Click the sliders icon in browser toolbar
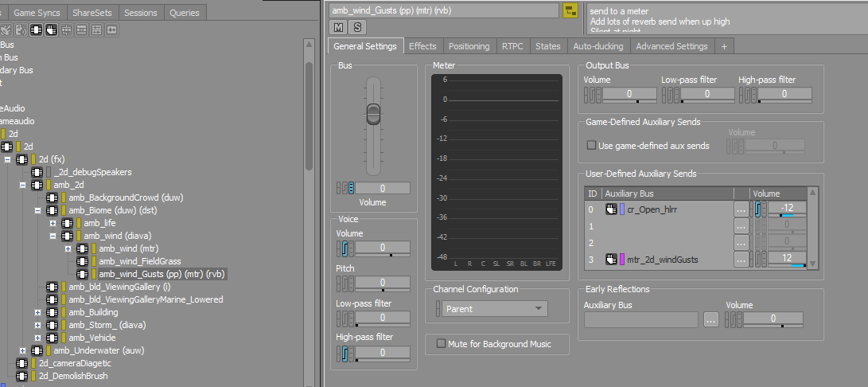 [96, 30]
